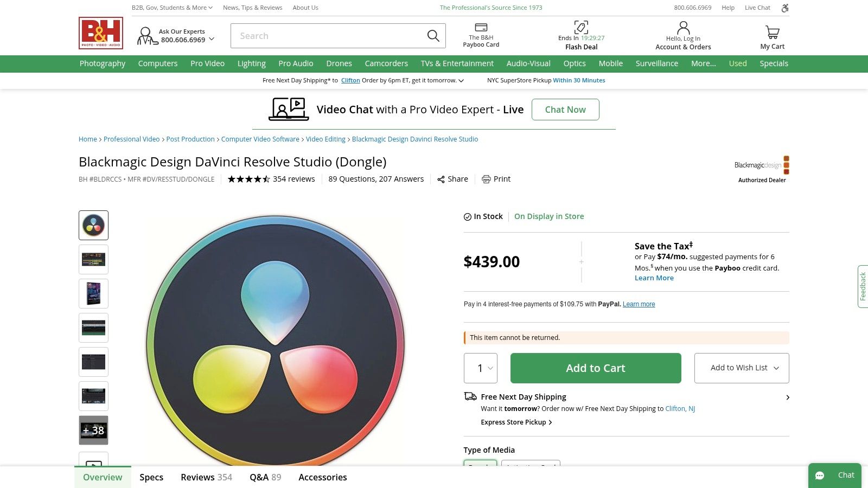Switch to the Reviews tab
Viewport: 868px width, 488px height.
pos(206,477)
